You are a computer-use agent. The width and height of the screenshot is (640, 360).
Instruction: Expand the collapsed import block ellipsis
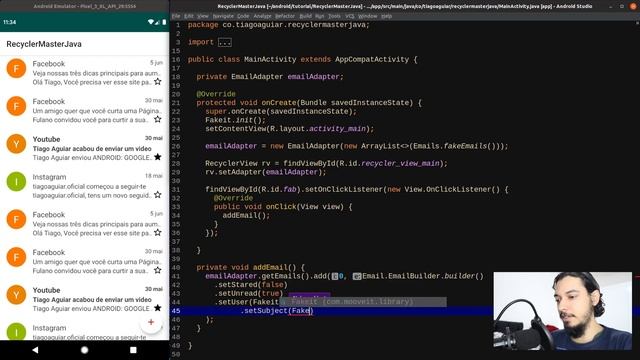point(224,42)
